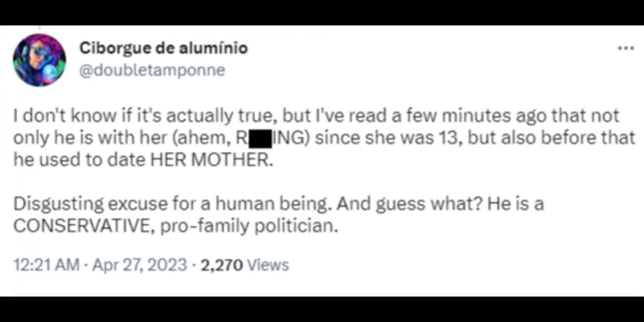Viewport: 644px width, 322px height.
Task: Click the Ciborgue de alumínio profile avatar
Action: (40, 60)
